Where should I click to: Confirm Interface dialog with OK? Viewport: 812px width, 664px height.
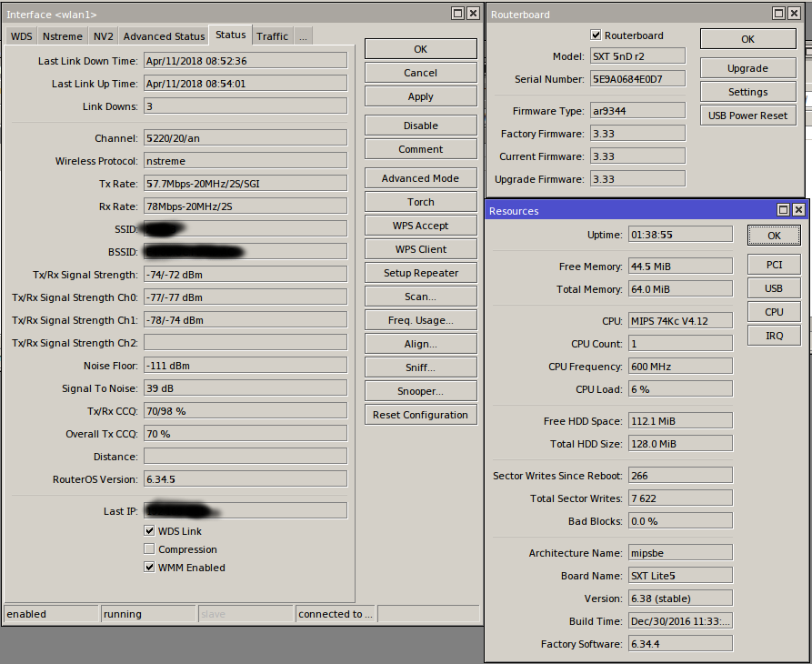420,49
